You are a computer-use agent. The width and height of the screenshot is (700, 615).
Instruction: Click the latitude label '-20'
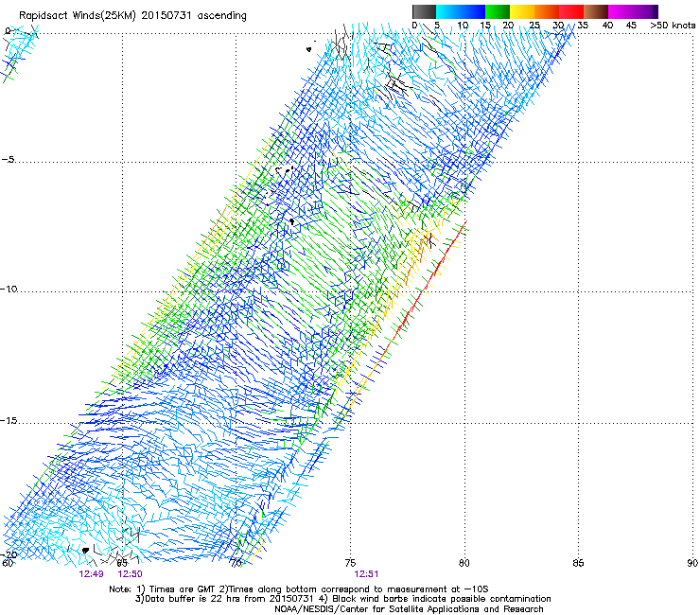coord(9,554)
